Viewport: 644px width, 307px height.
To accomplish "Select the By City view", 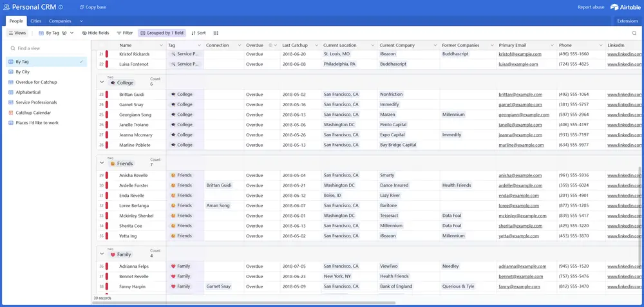I will tap(46, 72).
